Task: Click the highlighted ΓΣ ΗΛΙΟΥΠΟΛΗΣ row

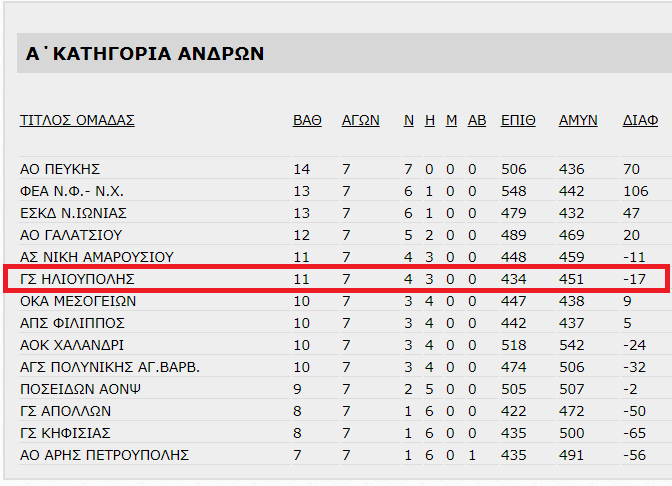Action: coord(336,279)
